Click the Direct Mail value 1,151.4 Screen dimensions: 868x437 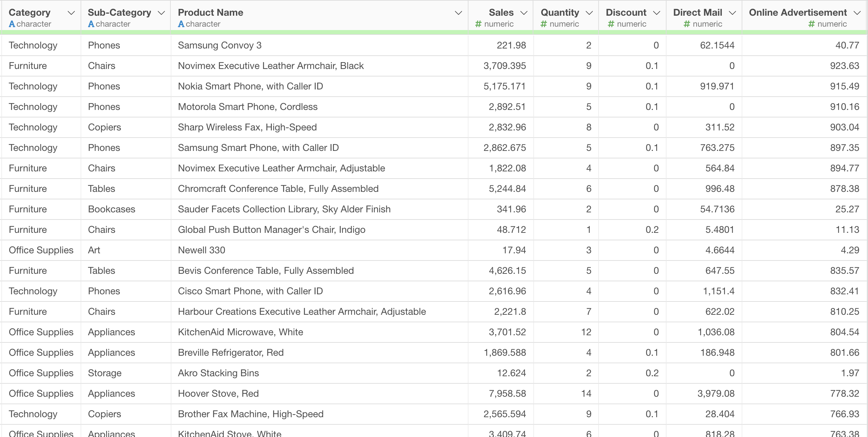click(719, 291)
